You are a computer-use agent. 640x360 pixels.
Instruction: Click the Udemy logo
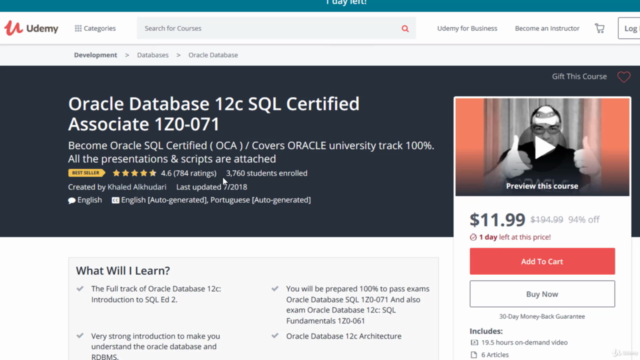click(x=31, y=28)
